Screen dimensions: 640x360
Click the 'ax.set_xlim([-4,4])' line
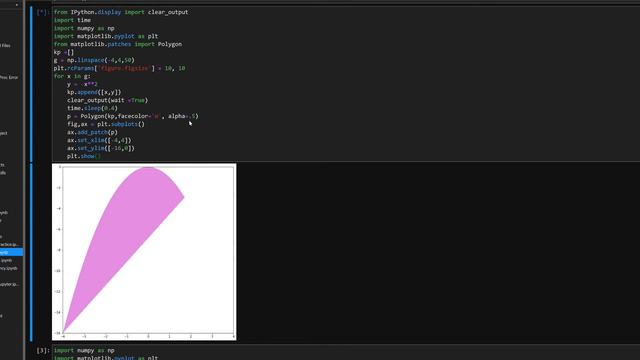coord(99,140)
